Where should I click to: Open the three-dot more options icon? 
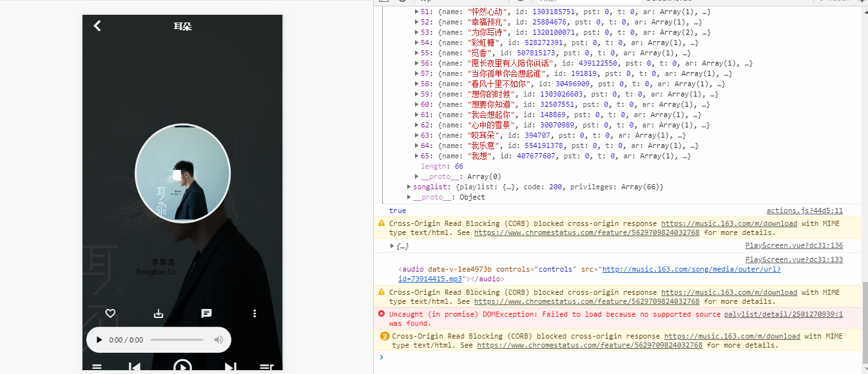(255, 313)
